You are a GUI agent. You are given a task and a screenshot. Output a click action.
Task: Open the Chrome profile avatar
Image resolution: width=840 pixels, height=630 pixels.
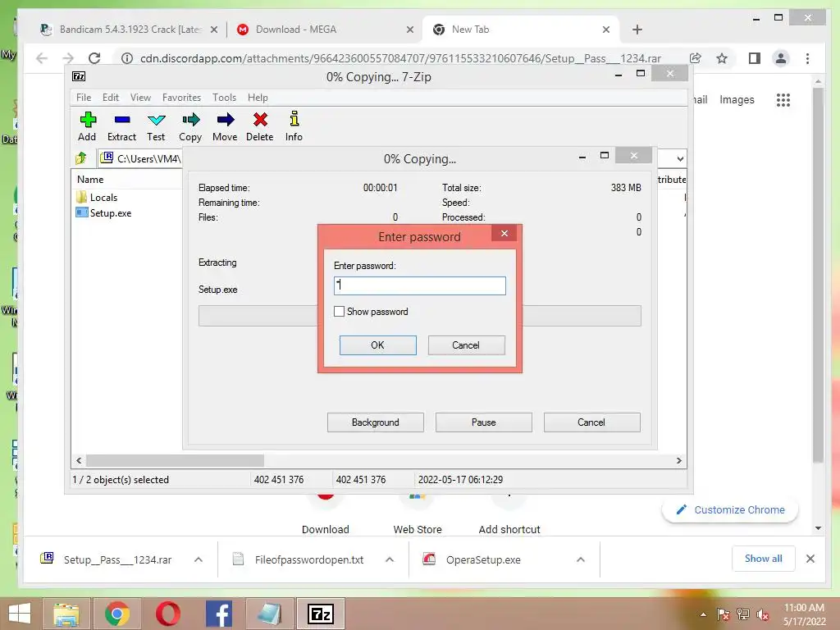[x=781, y=58]
